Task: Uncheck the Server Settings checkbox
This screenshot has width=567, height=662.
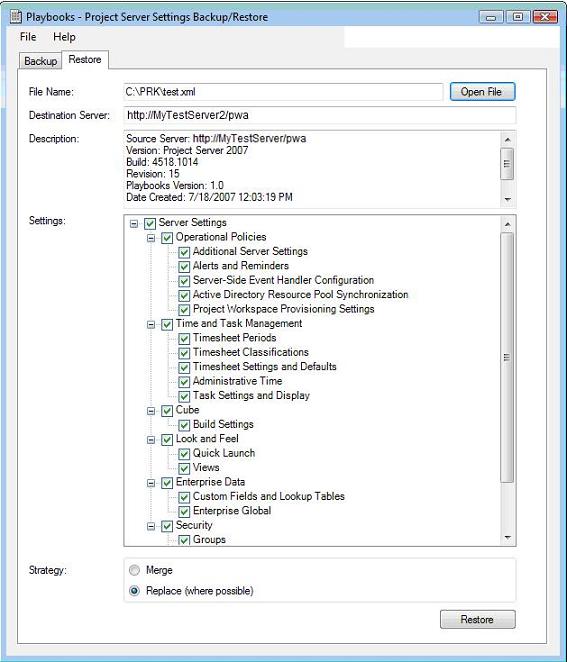Action: pos(150,223)
